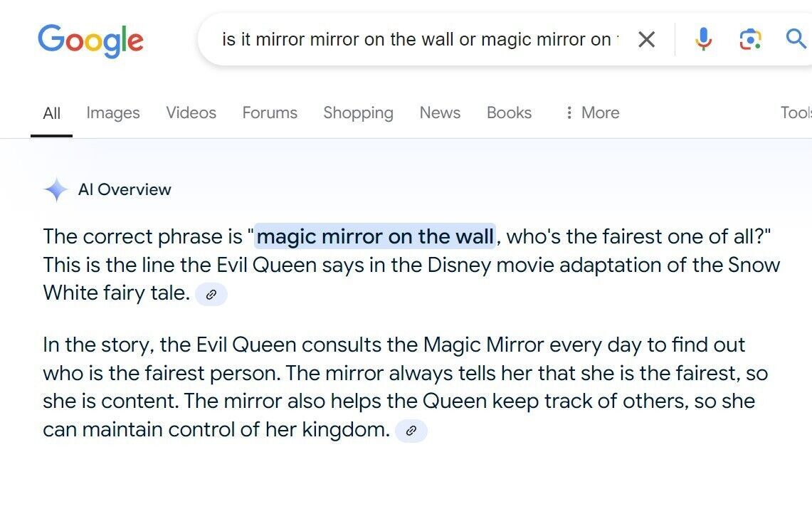
Task: Click the Google logo
Action: tap(90, 40)
